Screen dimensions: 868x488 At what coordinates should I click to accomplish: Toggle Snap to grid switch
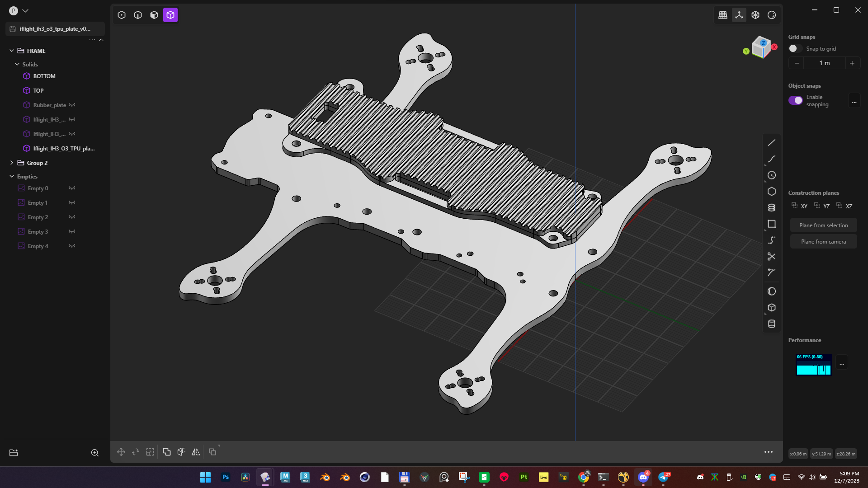click(795, 49)
